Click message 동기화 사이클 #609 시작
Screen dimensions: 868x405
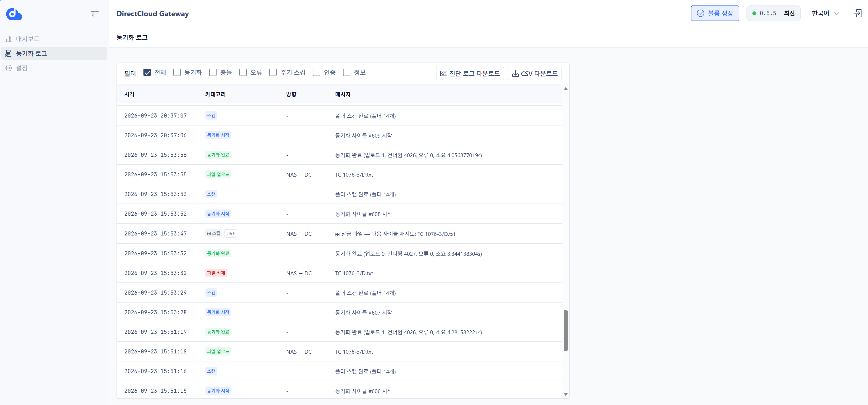pyautogui.click(x=364, y=136)
